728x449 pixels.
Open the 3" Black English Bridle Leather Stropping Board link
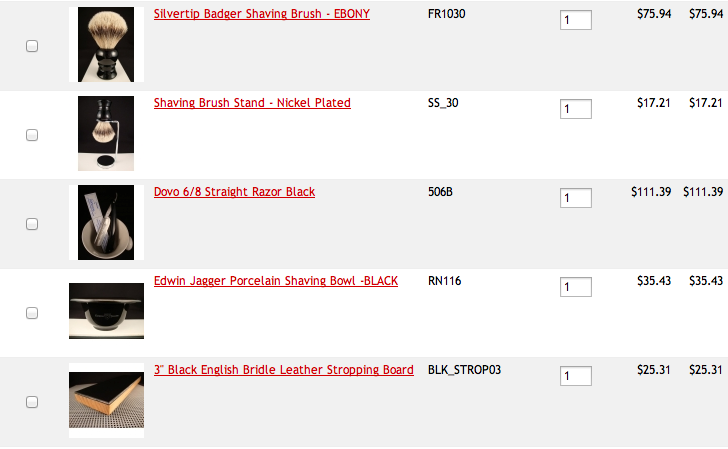[284, 370]
